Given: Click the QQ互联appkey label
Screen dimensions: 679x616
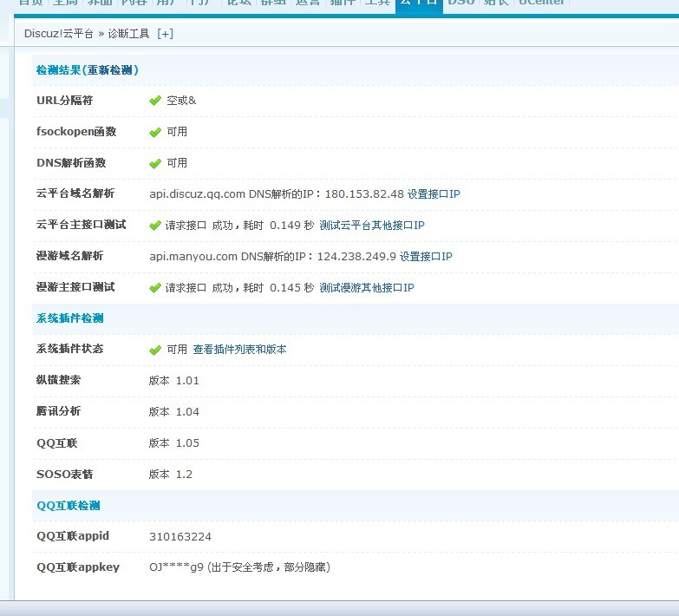Looking at the screenshot, I should [78, 567].
